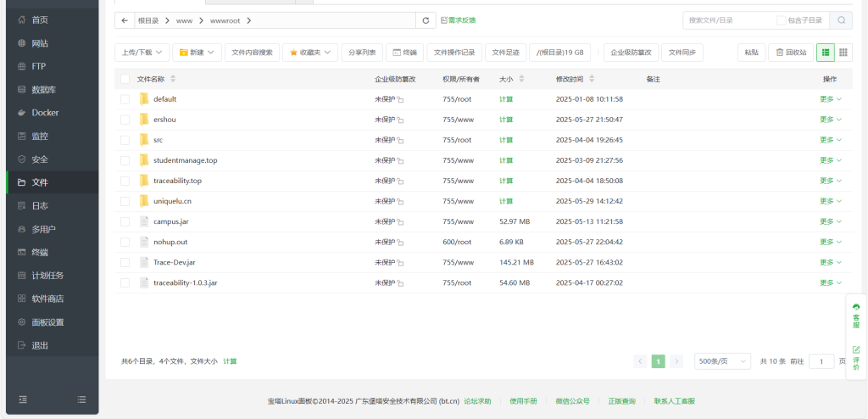Tick the checkbox for campus.jar

coord(125,221)
